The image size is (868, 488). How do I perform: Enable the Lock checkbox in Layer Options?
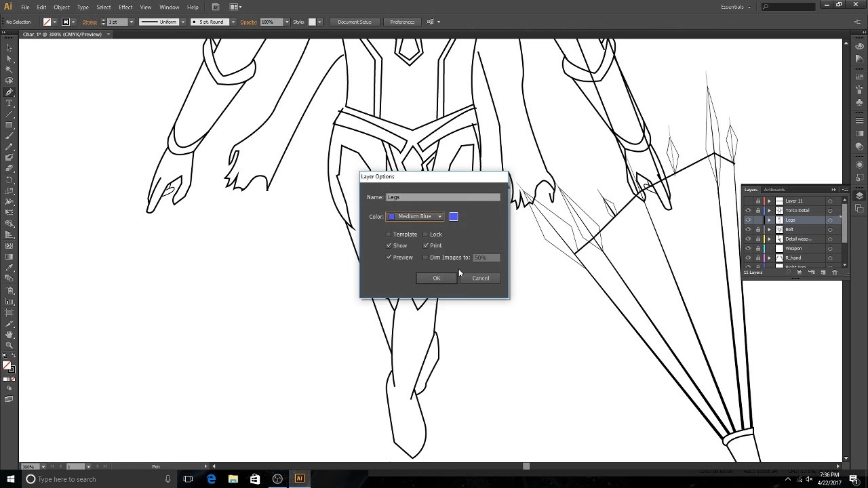425,235
